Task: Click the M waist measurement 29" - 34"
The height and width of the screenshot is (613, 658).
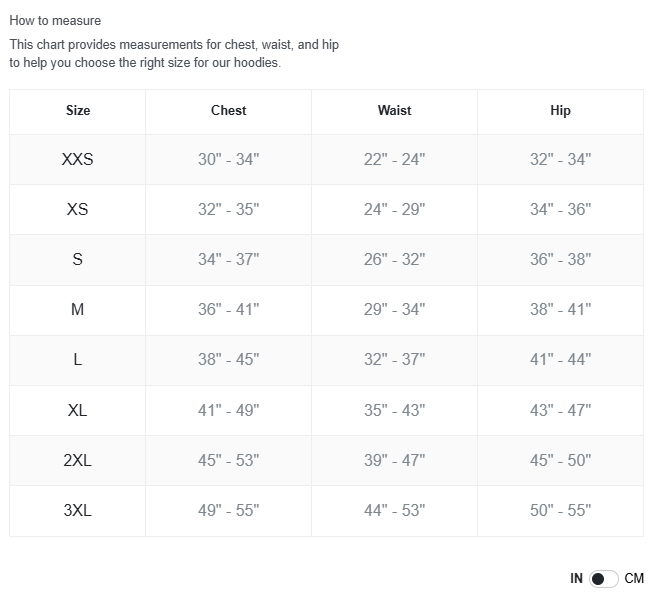Action: [x=394, y=310]
